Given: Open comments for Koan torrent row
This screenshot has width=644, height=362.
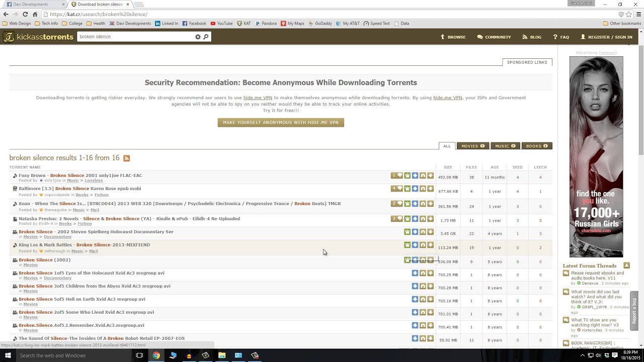Looking at the screenshot, I should [397, 204].
